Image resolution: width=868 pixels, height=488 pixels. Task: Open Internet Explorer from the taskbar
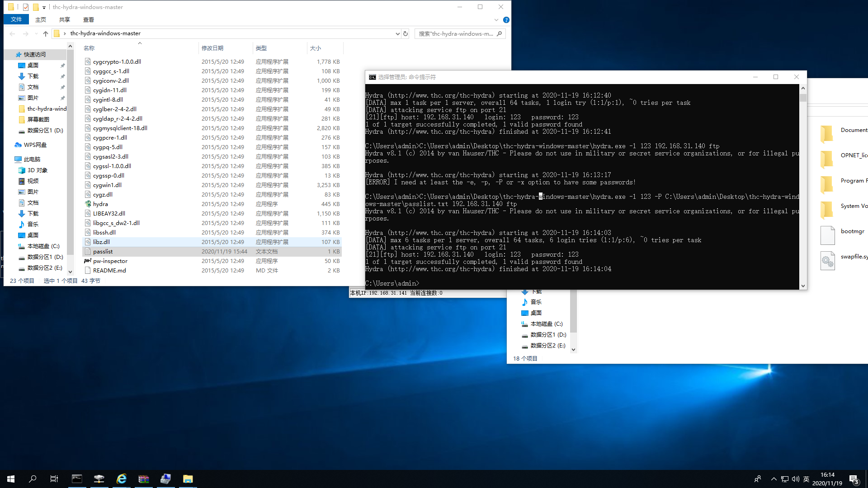click(x=122, y=479)
